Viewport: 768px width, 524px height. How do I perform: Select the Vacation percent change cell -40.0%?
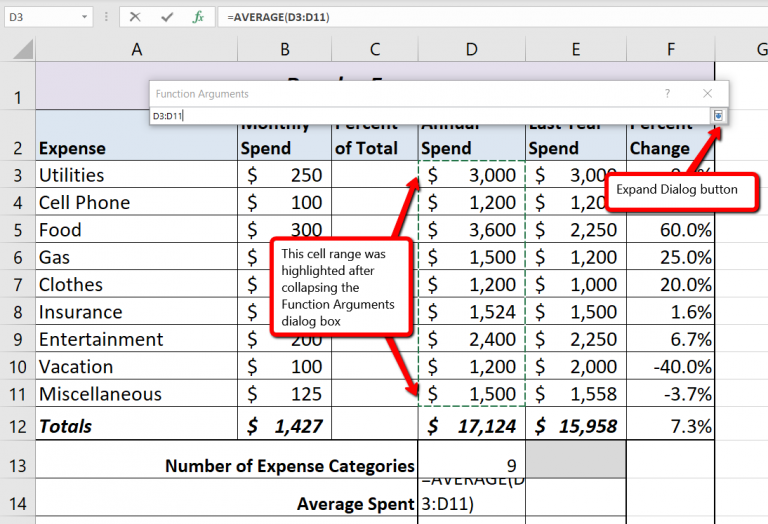pyautogui.click(x=670, y=367)
